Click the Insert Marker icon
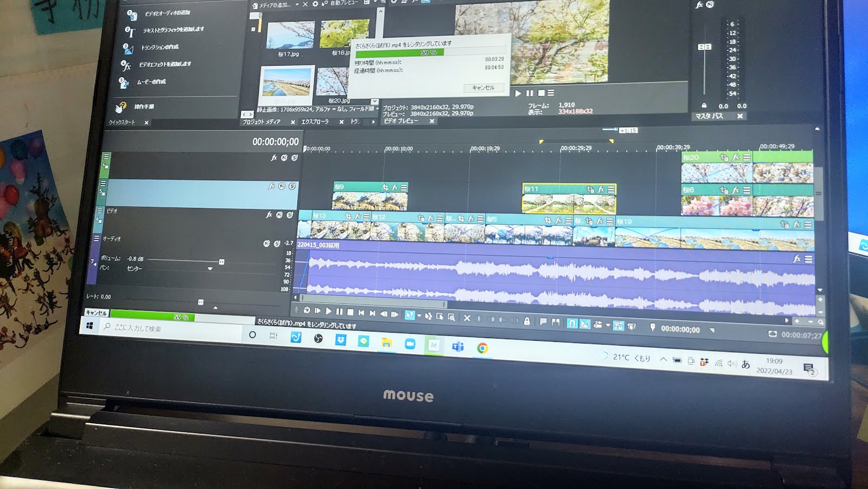Viewport: 868px width, 489px height. [x=543, y=322]
